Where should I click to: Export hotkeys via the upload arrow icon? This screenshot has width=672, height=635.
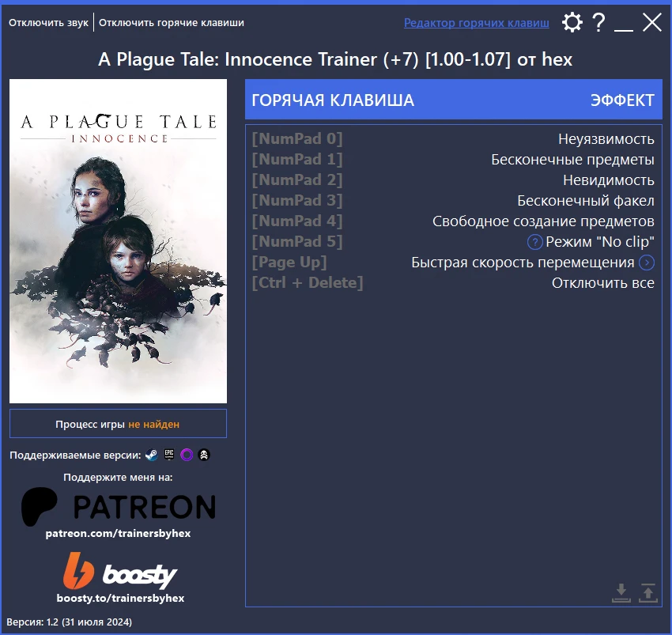(x=648, y=592)
